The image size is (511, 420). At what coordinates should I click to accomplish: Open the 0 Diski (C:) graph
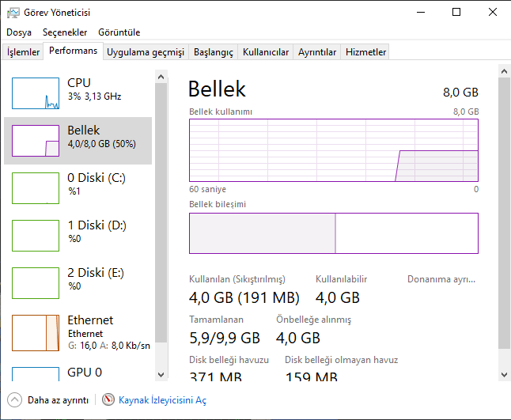point(36,188)
